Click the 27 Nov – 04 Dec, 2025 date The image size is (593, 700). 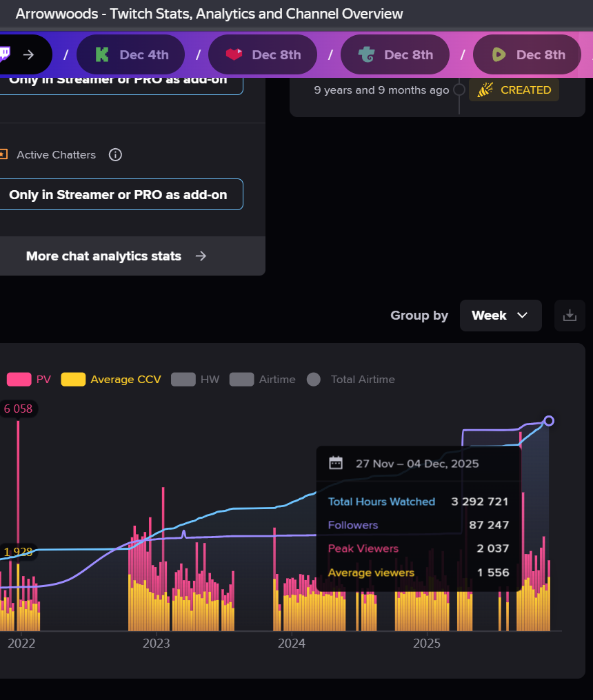pyautogui.click(x=417, y=464)
